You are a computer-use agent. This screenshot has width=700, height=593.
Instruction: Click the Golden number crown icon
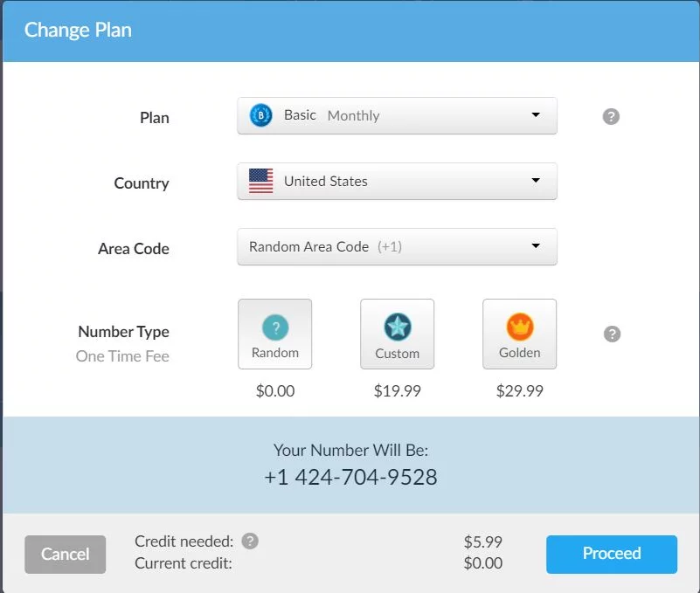pos(520,328)
